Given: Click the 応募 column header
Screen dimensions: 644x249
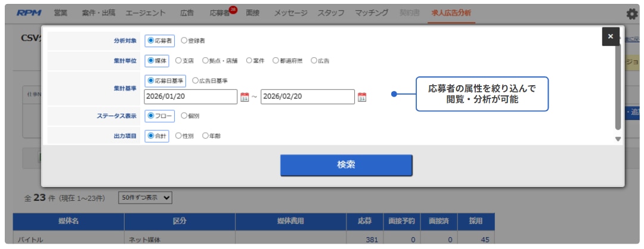Looking at the screenshot, I should 365,222.
